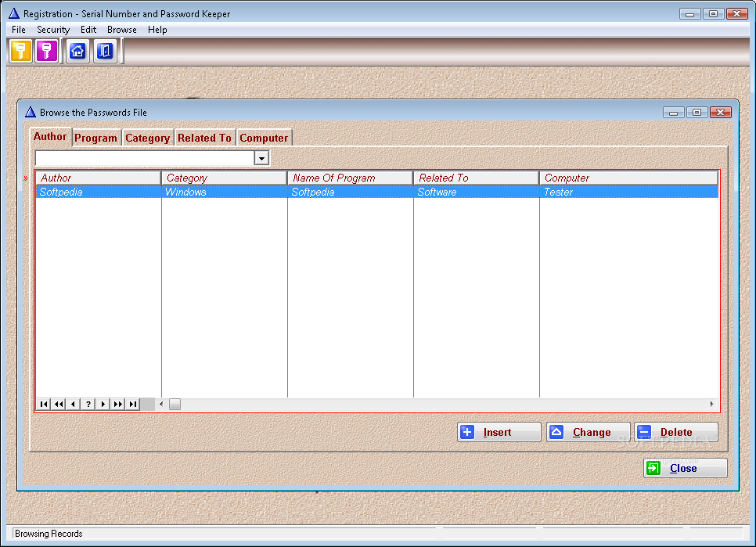Open the Help menu
The image size is (756, 547).
157,30
